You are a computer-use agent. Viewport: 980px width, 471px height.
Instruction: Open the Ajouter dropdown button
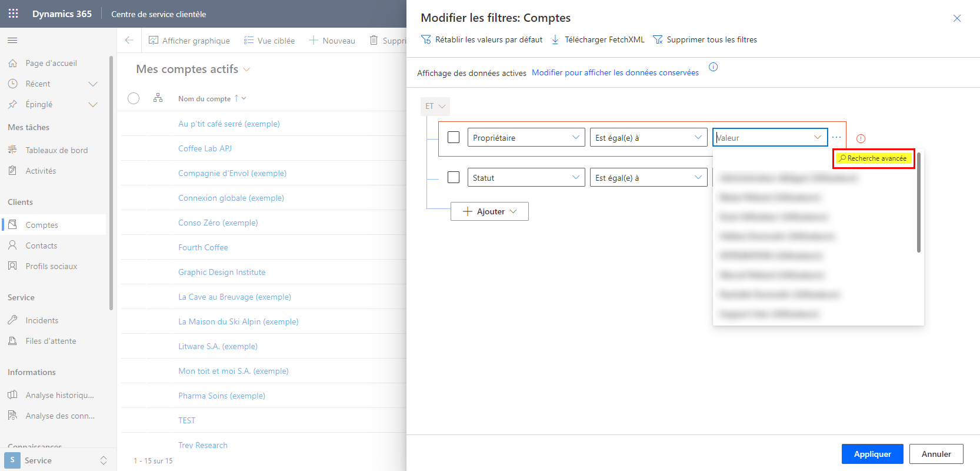pos(489,211)
